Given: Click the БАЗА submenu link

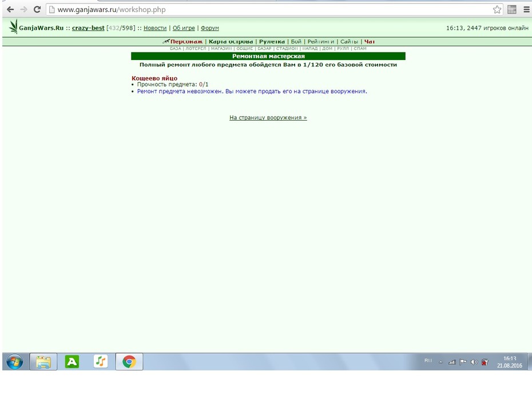Looking at the screenshot, I should point(176,49).
